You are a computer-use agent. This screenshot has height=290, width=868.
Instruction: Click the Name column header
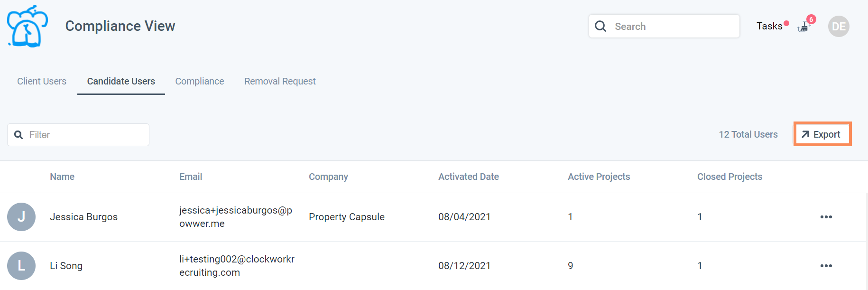tap(62, 177)
